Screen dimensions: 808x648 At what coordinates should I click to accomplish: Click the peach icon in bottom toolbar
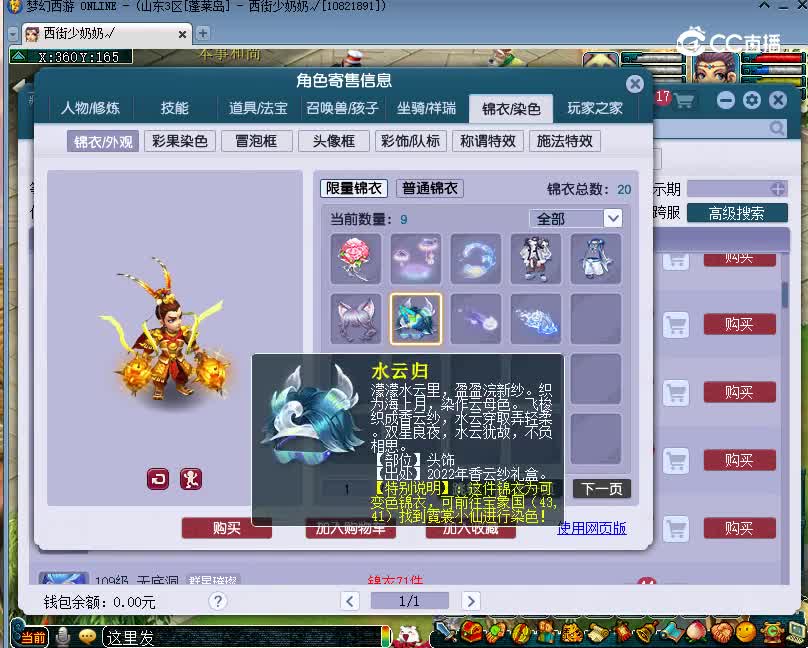[697, 632]
